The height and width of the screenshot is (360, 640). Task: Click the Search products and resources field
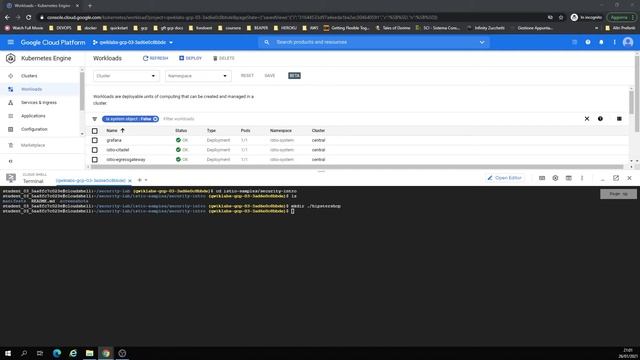tap(373, 42)
